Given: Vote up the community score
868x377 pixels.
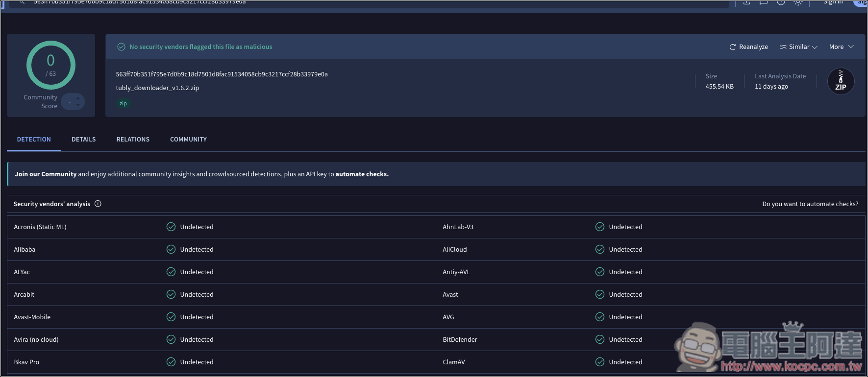Looking at the screenshot, I should click(78, 98).
